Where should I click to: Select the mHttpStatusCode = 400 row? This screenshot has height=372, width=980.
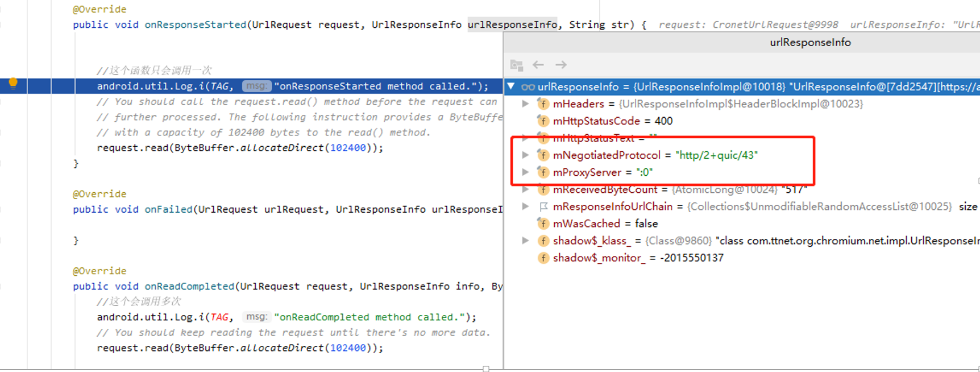[x=742, y=121]
